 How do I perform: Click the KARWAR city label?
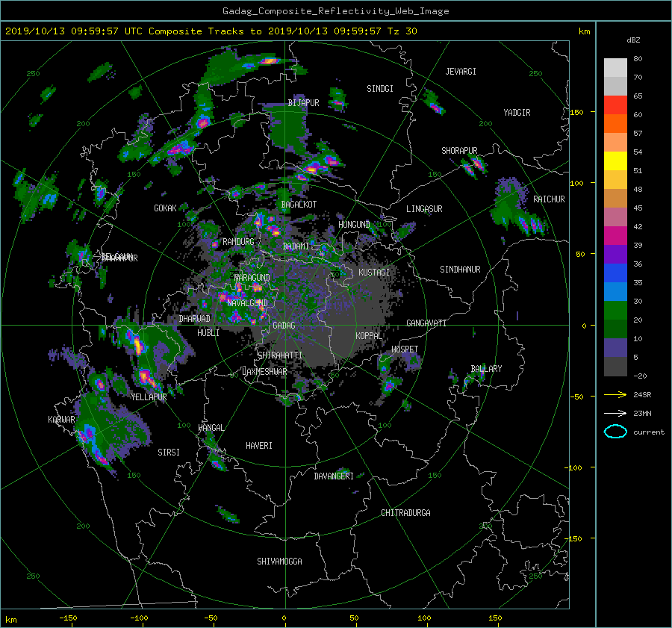[61, 419]
